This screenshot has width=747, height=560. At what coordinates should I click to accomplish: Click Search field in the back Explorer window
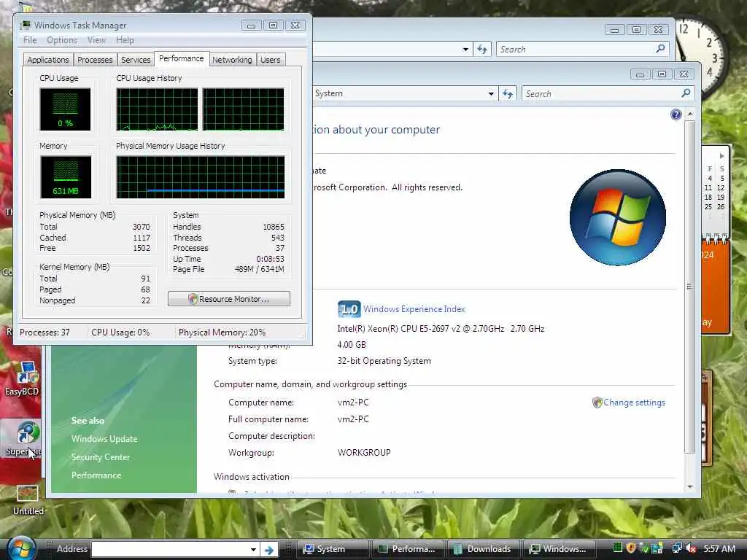click(x=576, y=49)
